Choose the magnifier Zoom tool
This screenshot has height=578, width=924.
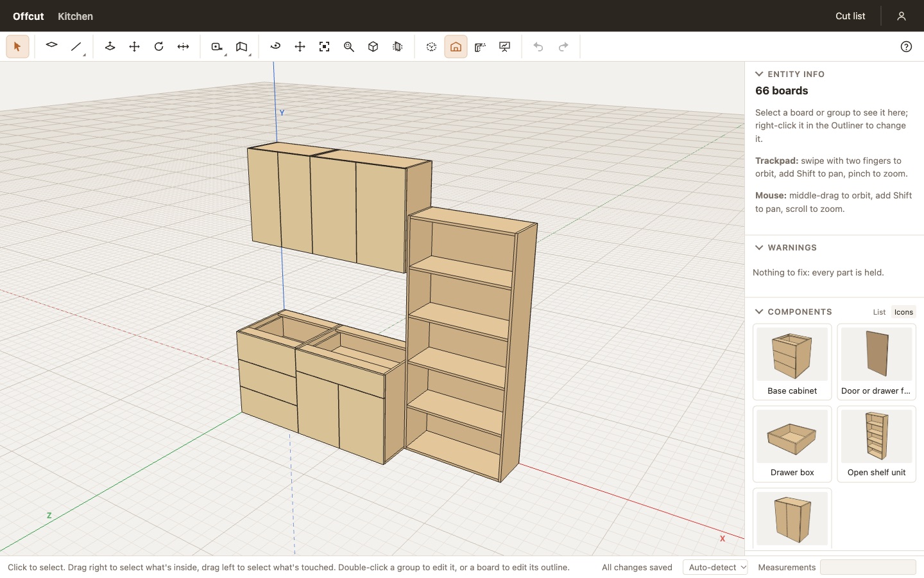349,47
